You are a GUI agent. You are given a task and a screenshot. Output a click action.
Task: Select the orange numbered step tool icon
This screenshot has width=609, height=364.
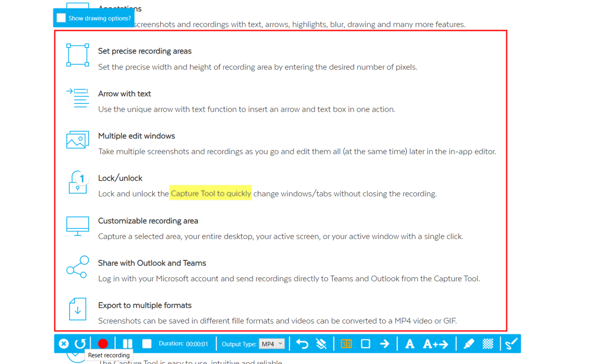346,343
